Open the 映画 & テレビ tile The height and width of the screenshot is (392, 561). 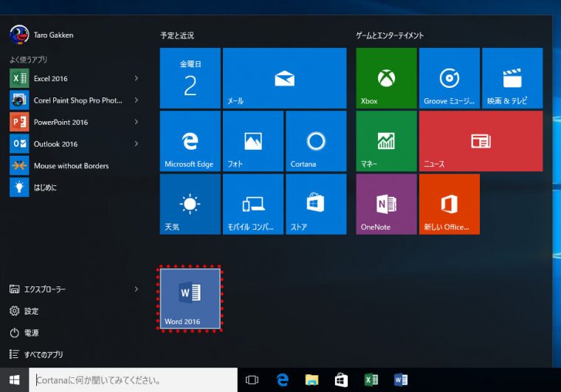click(512, 78)
